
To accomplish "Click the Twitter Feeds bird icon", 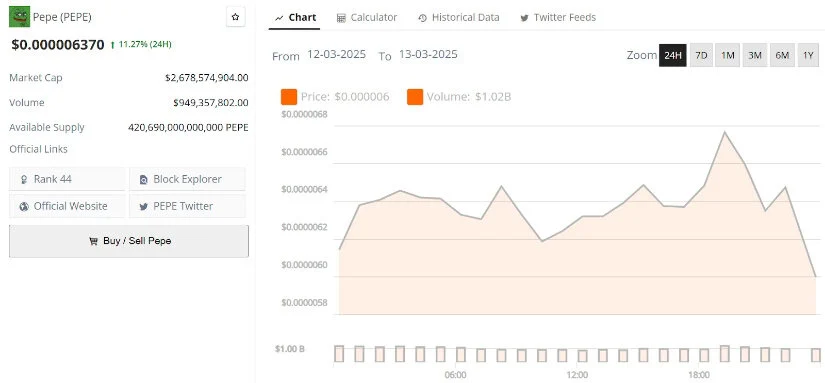I will pyautogui.click(x=524, y=18).
